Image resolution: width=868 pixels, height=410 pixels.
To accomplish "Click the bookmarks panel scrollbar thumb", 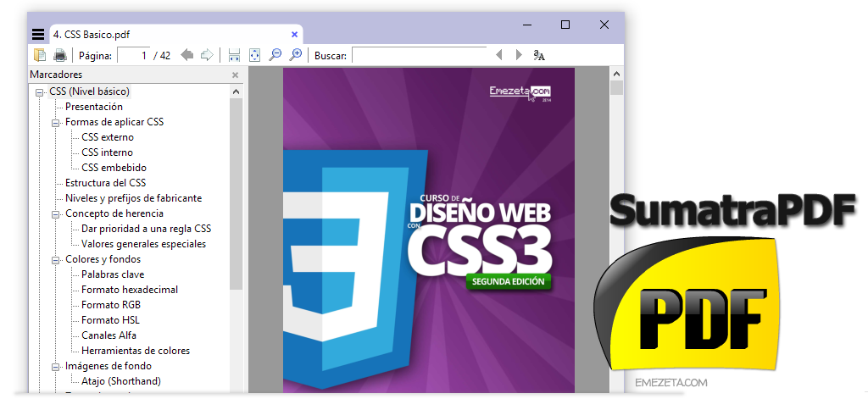I will click(x=236, y=194).
